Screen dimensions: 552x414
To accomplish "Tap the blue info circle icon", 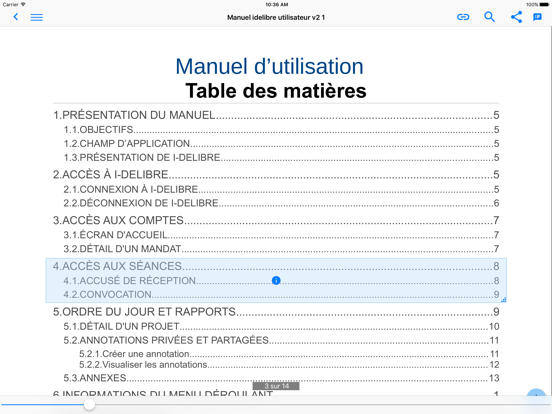I will 276,280.
